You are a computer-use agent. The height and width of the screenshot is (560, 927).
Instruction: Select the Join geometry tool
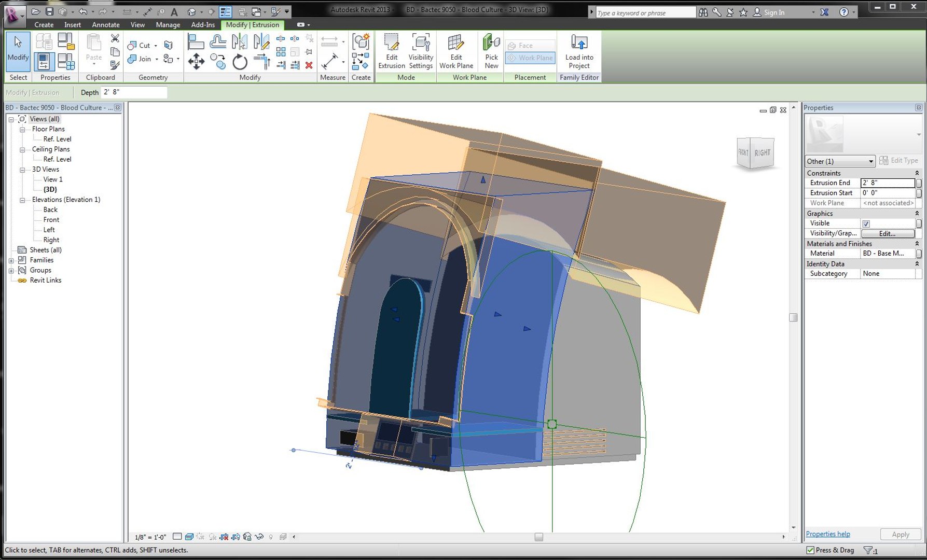click(x=140, y=59)
